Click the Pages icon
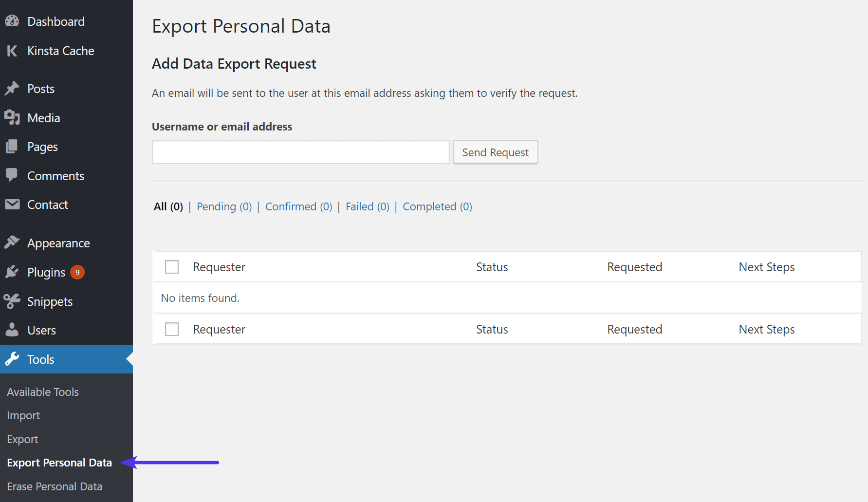 point(12,147)
